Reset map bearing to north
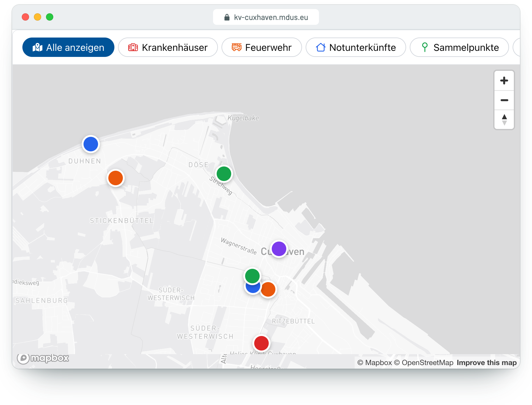 click(504, 120)
